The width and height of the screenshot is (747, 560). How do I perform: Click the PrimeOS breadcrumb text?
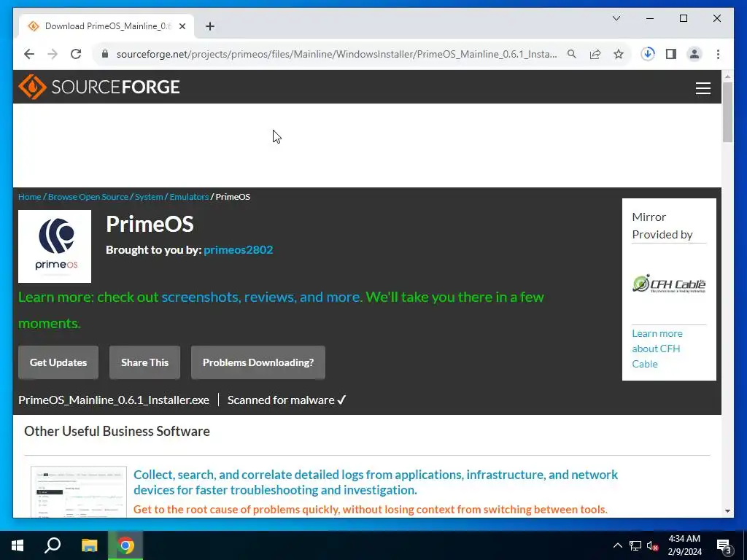coord(233,197)
